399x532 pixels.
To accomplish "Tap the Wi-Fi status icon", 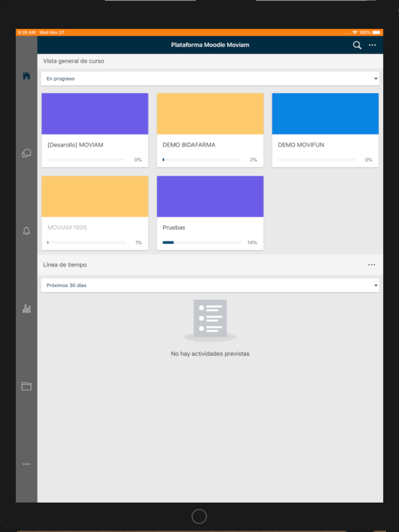I will 355,32.
